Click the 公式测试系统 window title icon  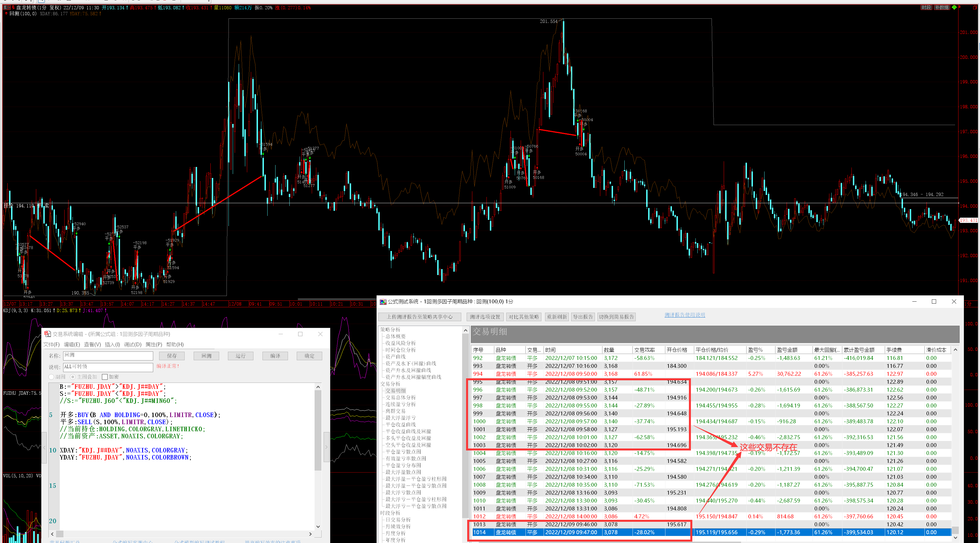[x=383, y=302]
